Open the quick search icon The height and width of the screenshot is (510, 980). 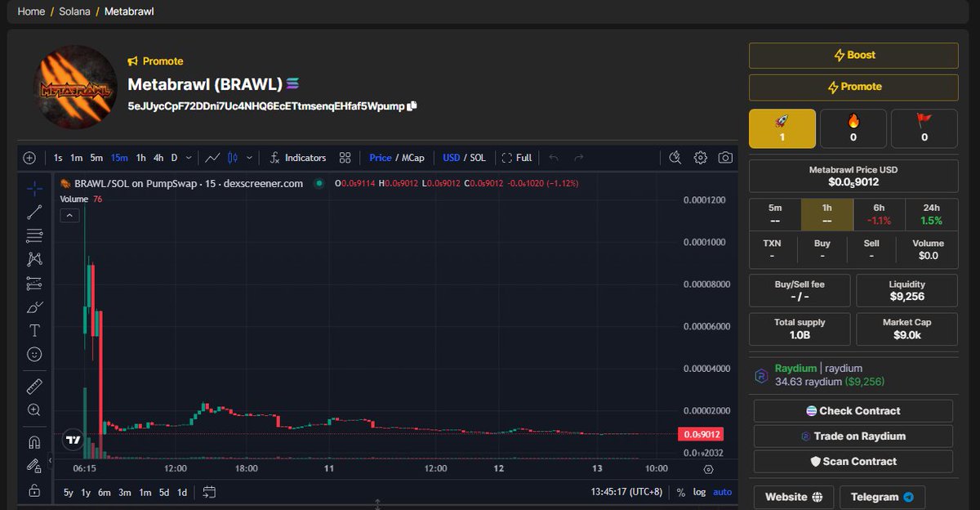(x=675, y=158)
